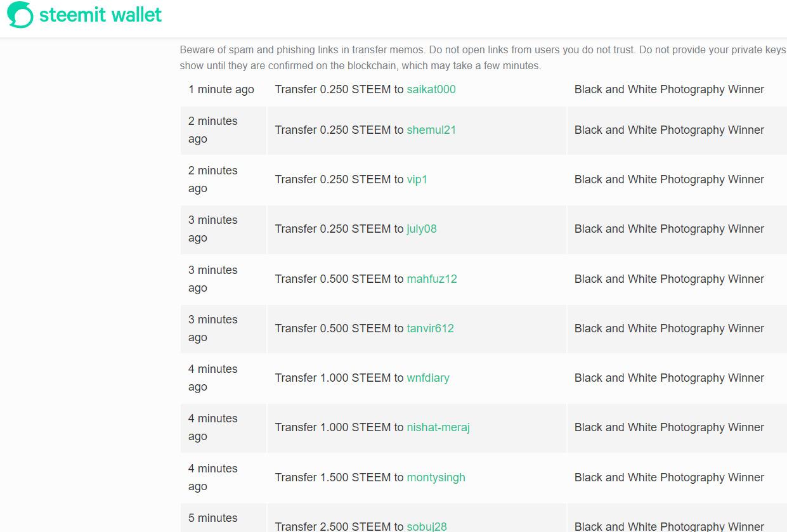This screenshot has height=532, width=787.
Task: Click memo in the nishat-meraj row
Action: [x=669, y=427]
